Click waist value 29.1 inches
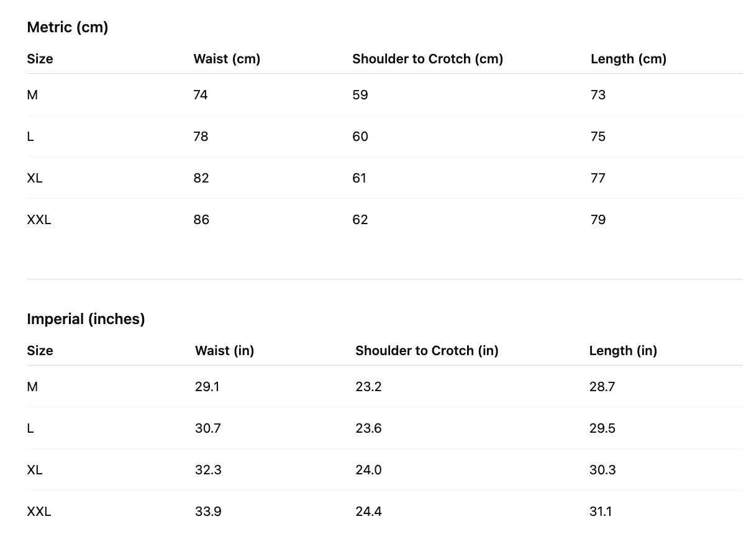Image resolution: width=754 pixels, height=560 pixels. pos(207,387)
